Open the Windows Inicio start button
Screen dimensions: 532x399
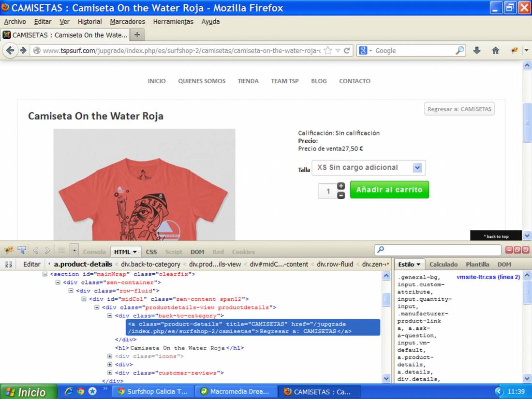(x=29, y=392)
